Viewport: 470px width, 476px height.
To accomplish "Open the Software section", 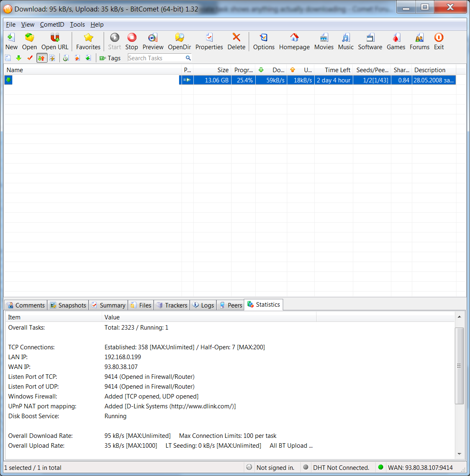I will click(x=370, y=41).
